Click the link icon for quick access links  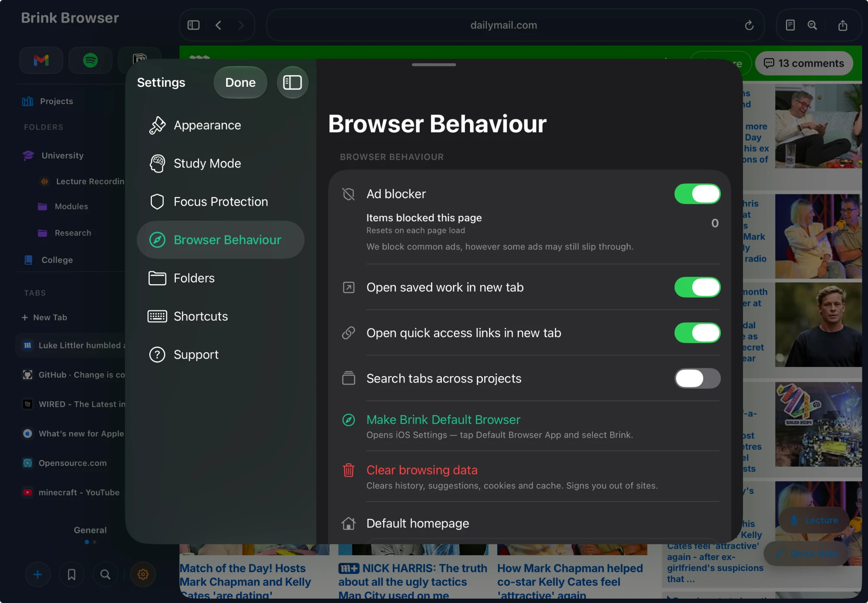point(349,333)
